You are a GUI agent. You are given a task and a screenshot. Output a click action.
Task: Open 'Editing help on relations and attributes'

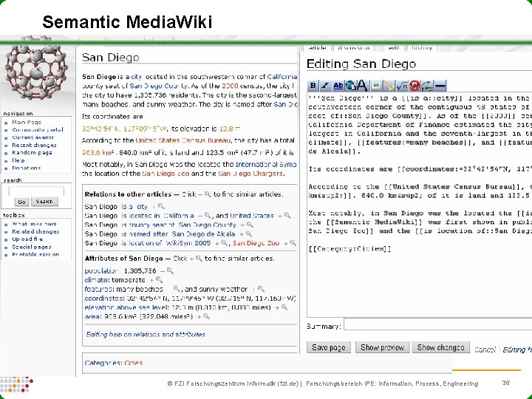[146, 334]
